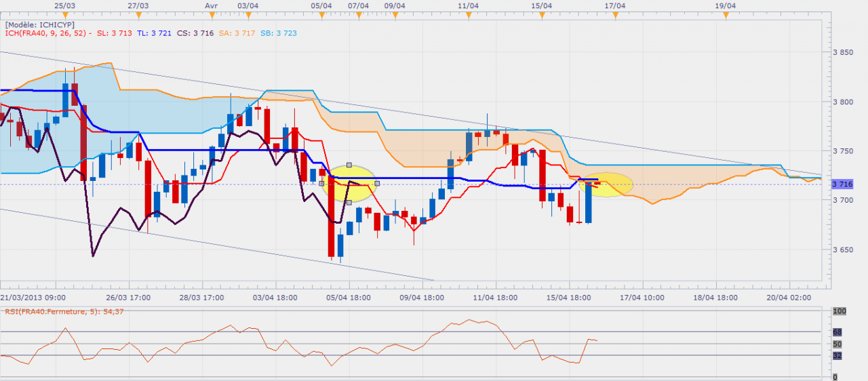The image size is (868, 381).
Task: Click the orange SA: 3 717 value
Action: (x=237, y=33)
